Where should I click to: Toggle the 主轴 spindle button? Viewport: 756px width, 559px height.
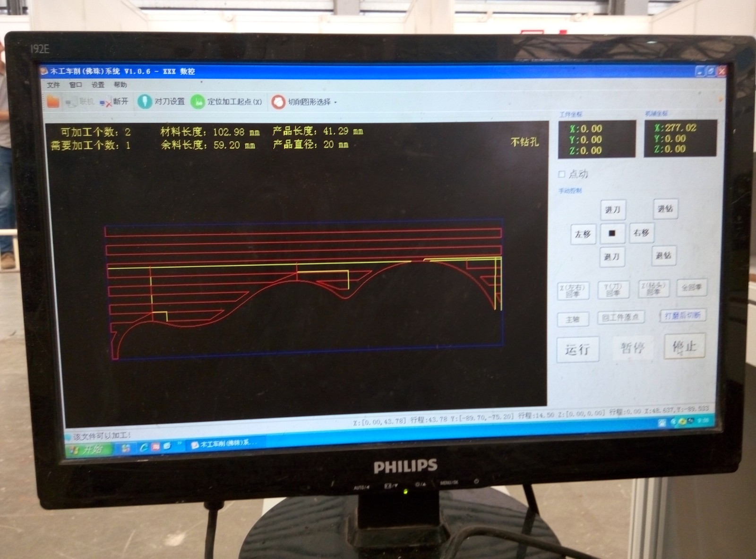(572, 319)
